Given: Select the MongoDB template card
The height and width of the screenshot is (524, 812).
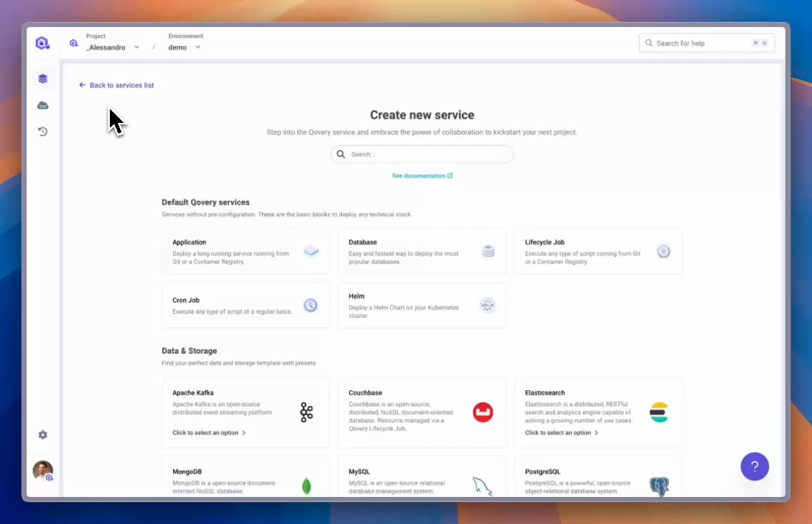Looking at the screenshot, I should coord(245,477).
